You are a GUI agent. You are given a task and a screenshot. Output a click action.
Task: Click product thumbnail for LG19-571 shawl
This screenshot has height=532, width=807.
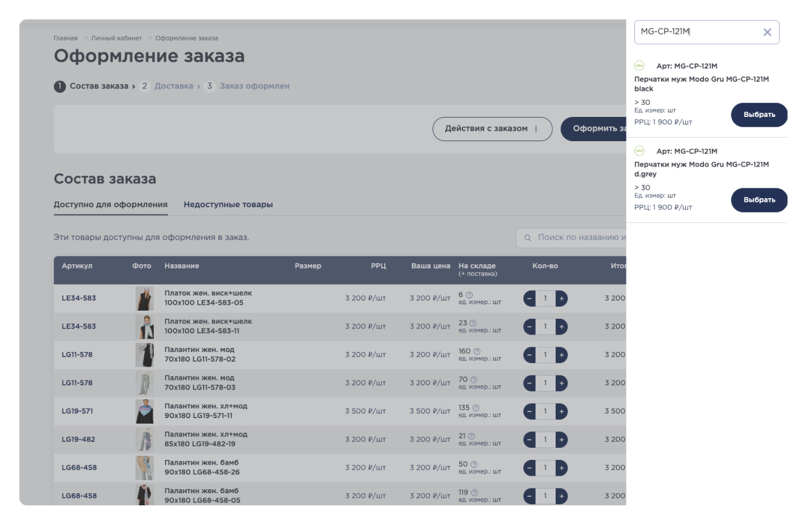144,411
